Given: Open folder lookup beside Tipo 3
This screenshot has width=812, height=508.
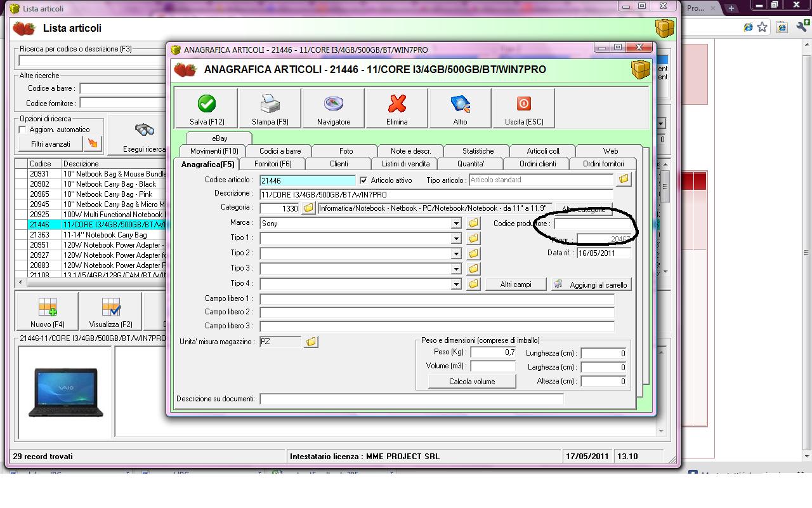Looking at the screenshot, I should point(473,269).
